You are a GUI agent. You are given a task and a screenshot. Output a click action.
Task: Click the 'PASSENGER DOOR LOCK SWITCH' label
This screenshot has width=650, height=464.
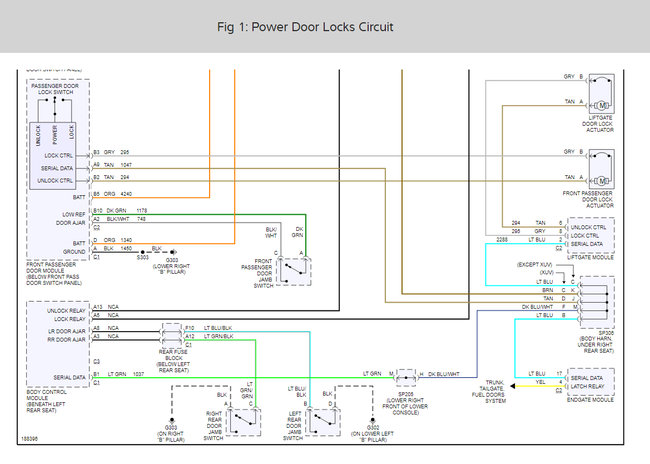55,89
